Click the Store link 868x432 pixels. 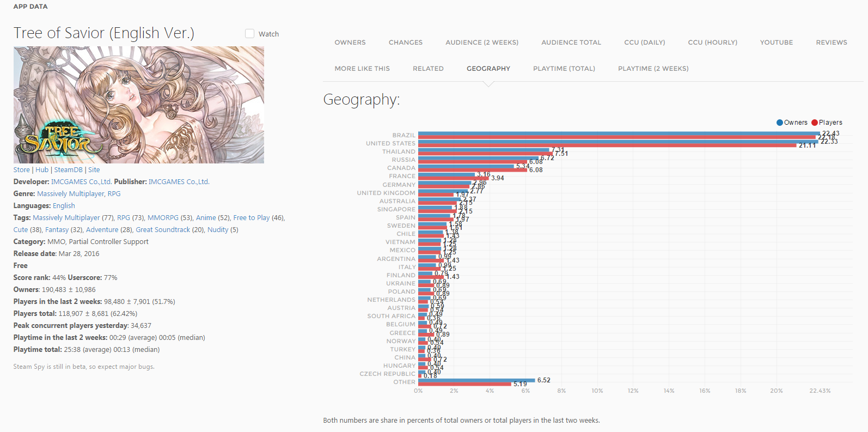(22, 170)
